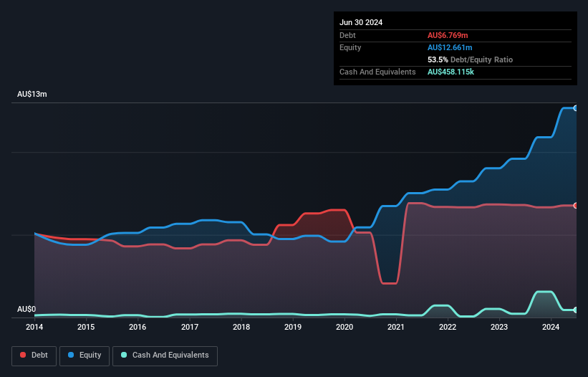Click the 53.5% Debt/Equity Ratio text
Viewport: 588px width, 377px height.
470,59
